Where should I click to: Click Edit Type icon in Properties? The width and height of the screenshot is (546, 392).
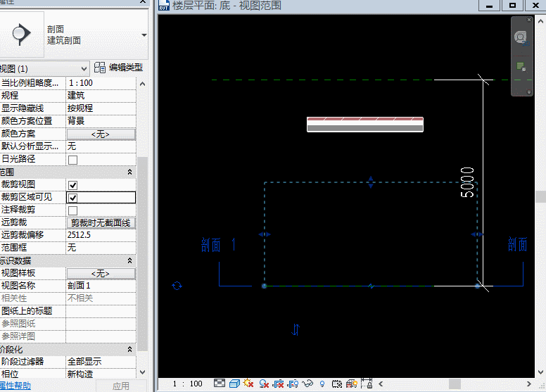coord(100,68)
